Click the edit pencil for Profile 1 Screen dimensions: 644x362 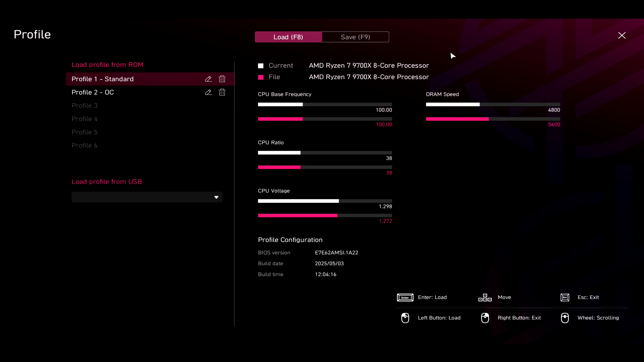208,79
